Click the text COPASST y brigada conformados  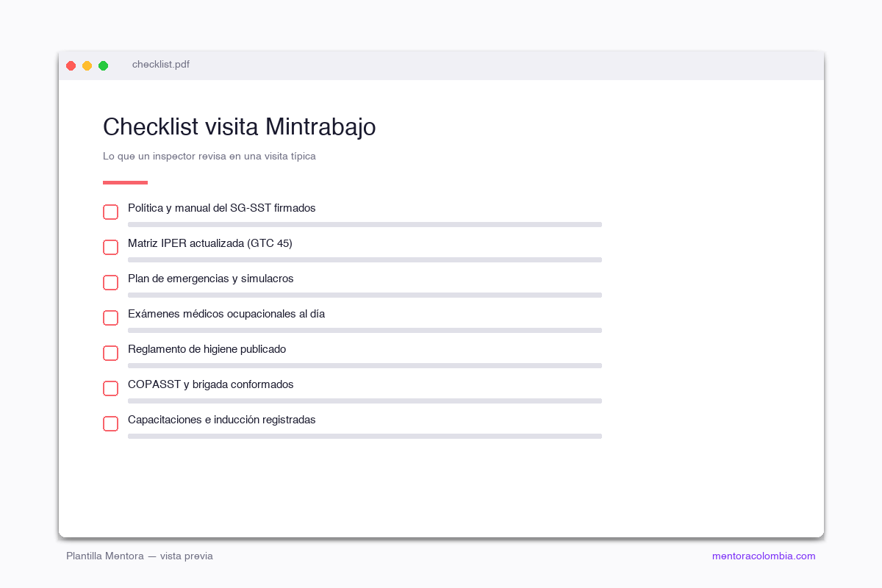tap(211, 384)
